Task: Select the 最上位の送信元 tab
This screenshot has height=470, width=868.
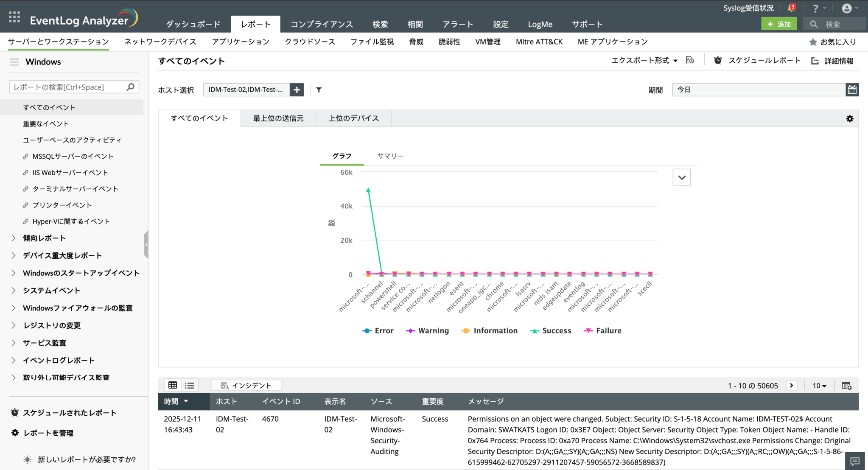Action: click(x=278, y=118)
